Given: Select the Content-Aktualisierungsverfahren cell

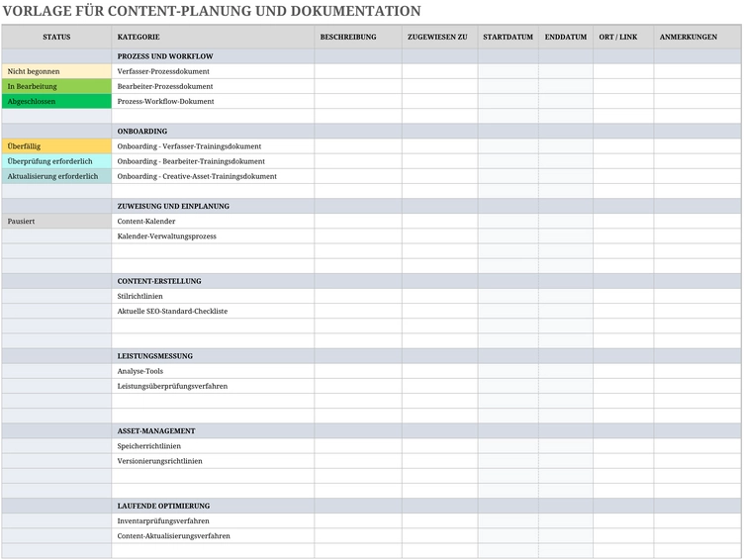Looking at the screenshot, I should coord(213,536).
